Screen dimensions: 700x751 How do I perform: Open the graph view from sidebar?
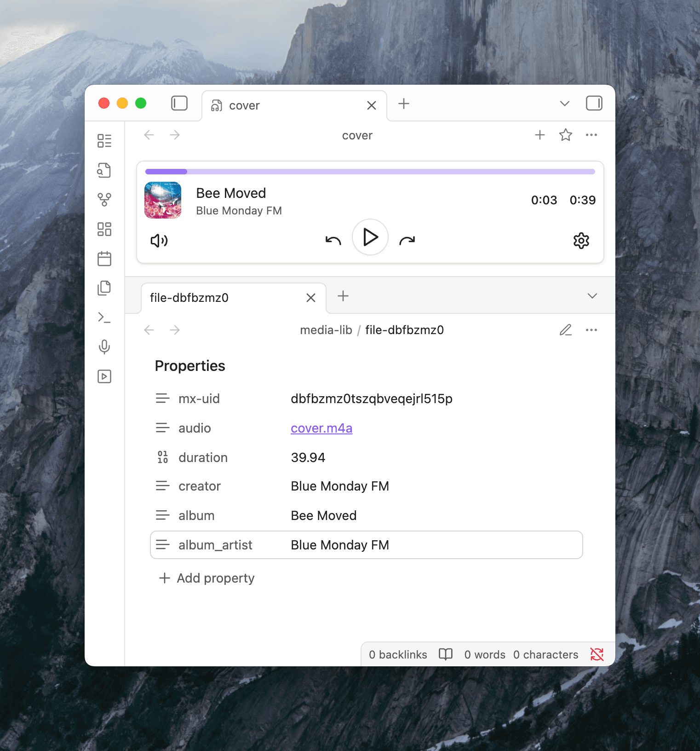[104, 200]
